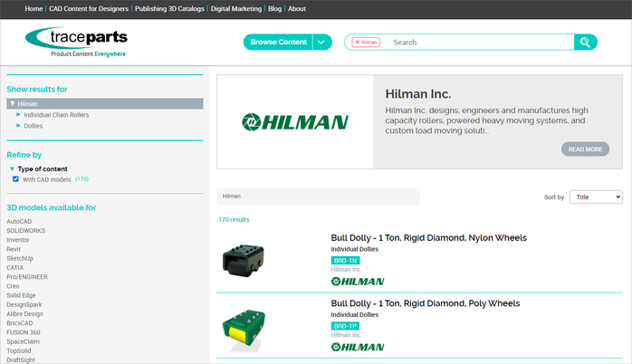The width and height of the screenshot is (632, 364).
Task: Open the About menu item
Action: point(297,8)
